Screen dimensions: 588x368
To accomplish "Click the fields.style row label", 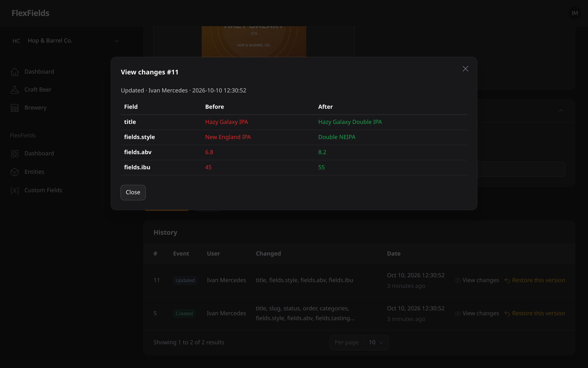I will pos(139,137).
